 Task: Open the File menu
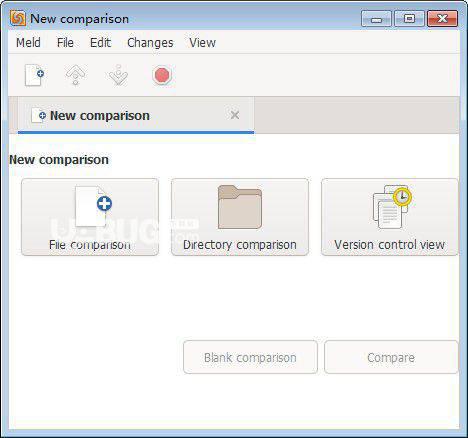coord(65,43)
